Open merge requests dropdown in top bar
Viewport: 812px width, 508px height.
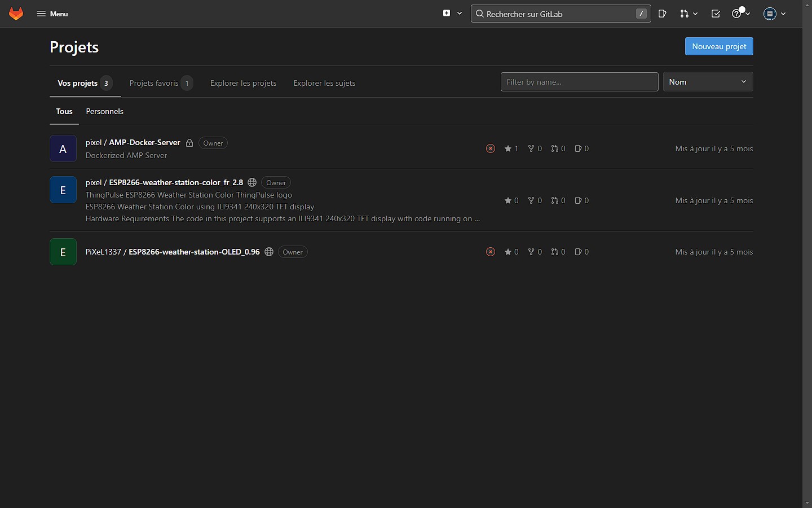tap(689, 14)
